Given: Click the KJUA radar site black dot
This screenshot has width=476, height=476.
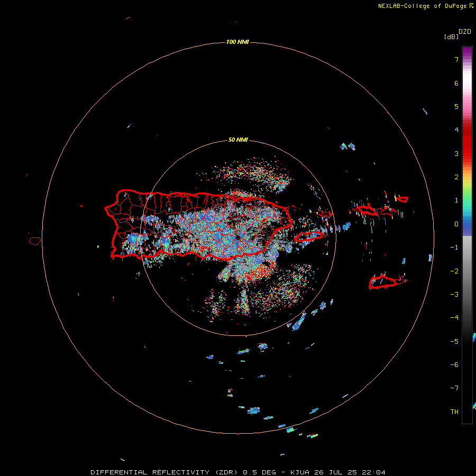Looking at the screenshot, I should pos(238,237).
